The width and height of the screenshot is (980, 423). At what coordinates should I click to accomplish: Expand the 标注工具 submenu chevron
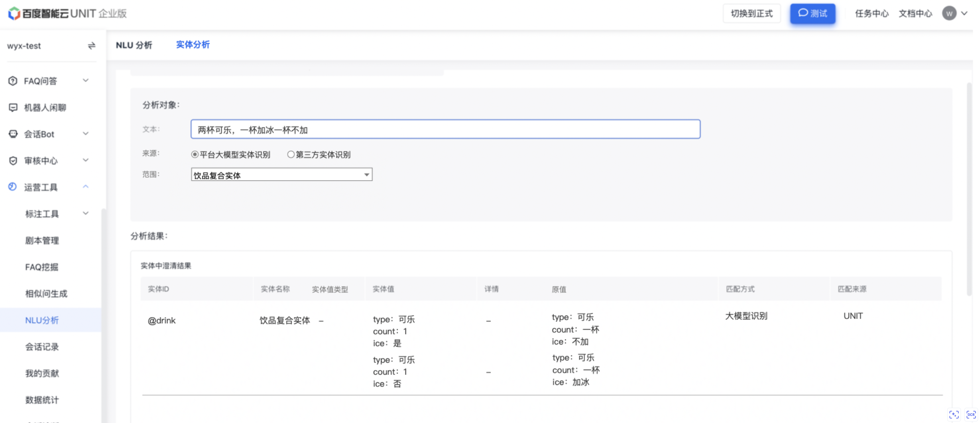point(86,213)
